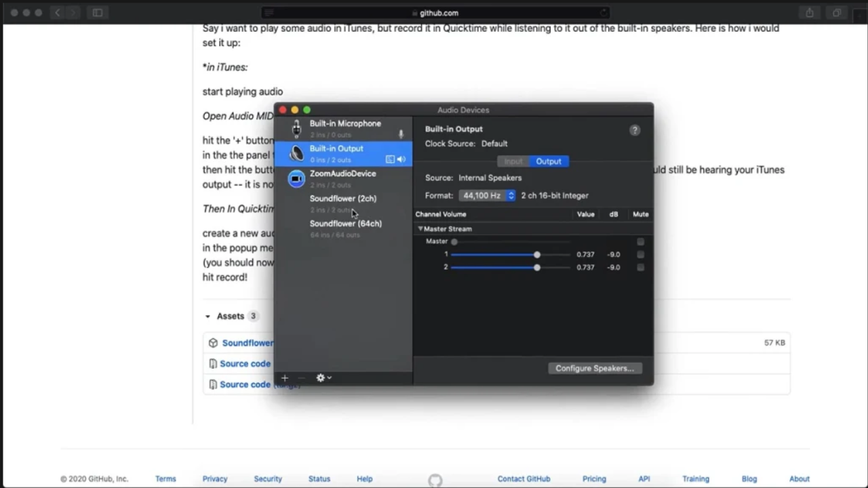Click the channel 2 volume slider knob
Screen dimensions: 868x488
tap(537, 268)
